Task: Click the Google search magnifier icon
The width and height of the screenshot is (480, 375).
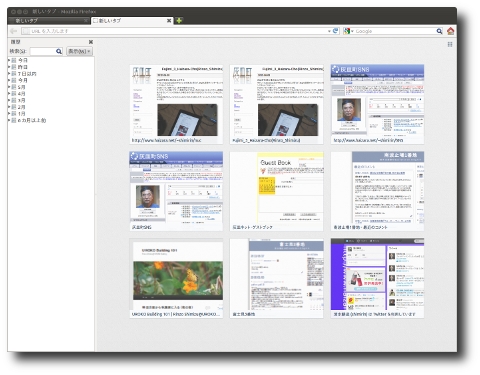Action: [439, 31]
